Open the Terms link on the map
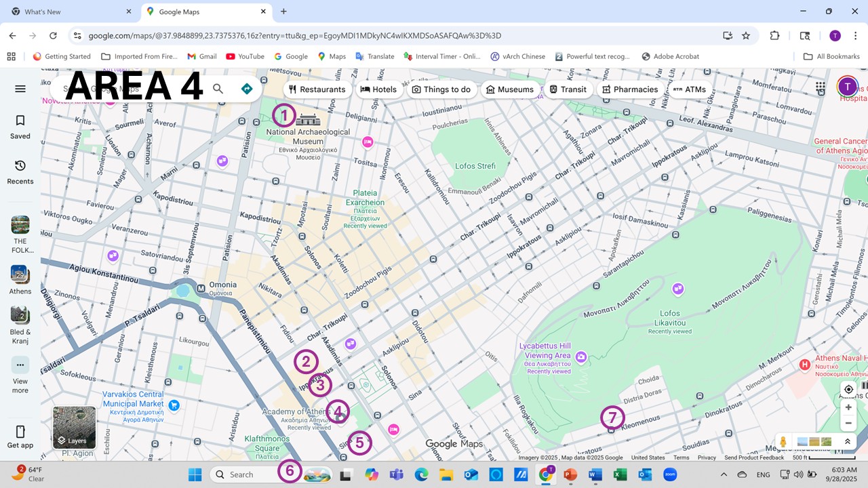Viewport: 868px width, 488px height. (x=681, y=457)
